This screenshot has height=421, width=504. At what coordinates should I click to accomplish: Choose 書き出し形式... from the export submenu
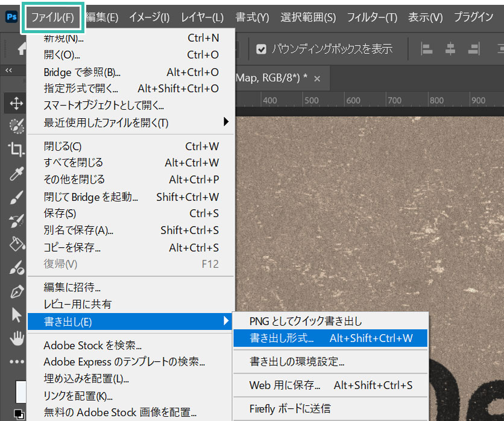click(330, 338)
